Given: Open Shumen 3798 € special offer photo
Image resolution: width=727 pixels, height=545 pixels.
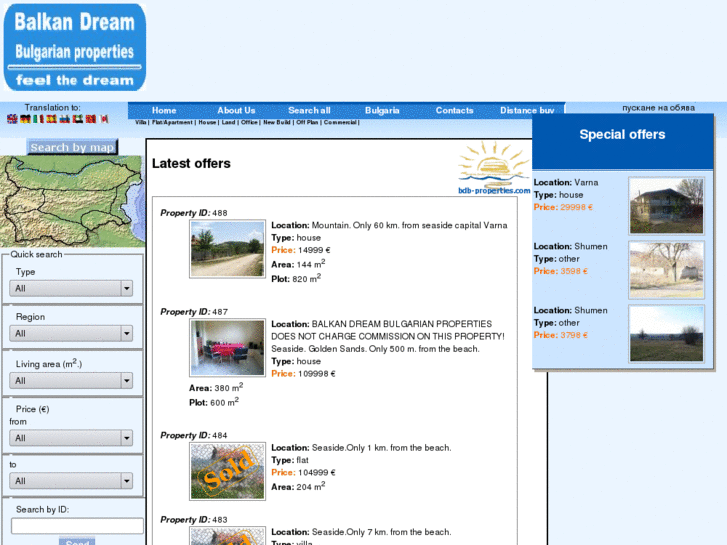Looking at the screenshot, I should coord(666,333).
